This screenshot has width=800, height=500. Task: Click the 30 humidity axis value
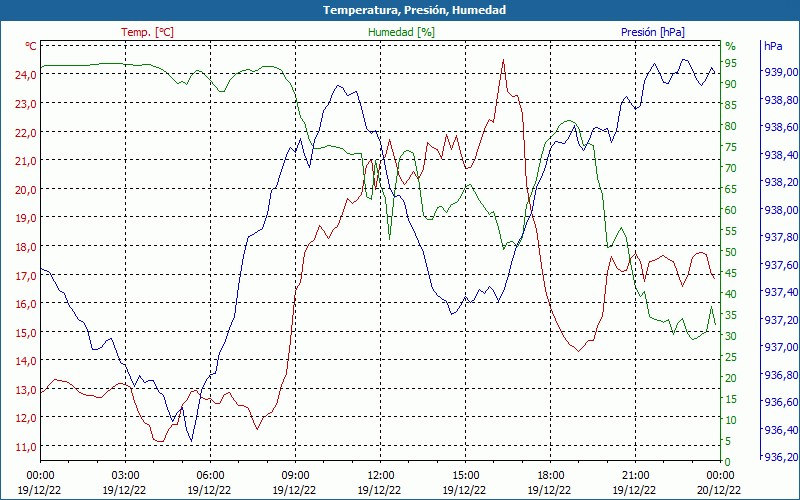click(730, 336)
